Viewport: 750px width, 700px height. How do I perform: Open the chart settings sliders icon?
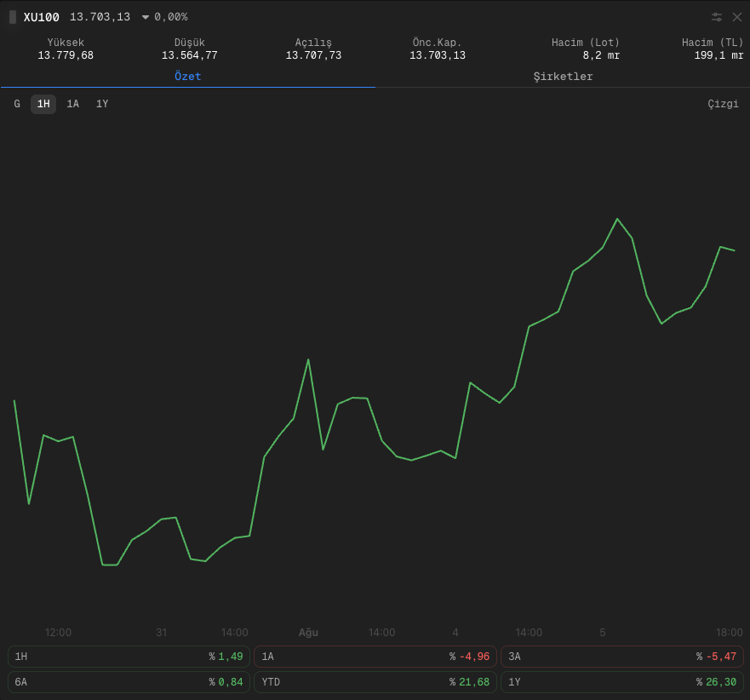click(x=717, y=17)
